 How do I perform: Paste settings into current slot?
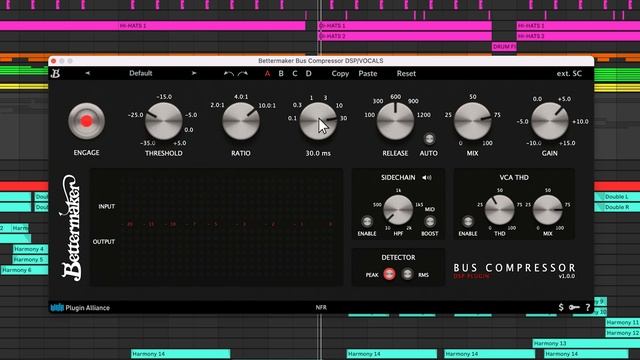coord(368,74)
